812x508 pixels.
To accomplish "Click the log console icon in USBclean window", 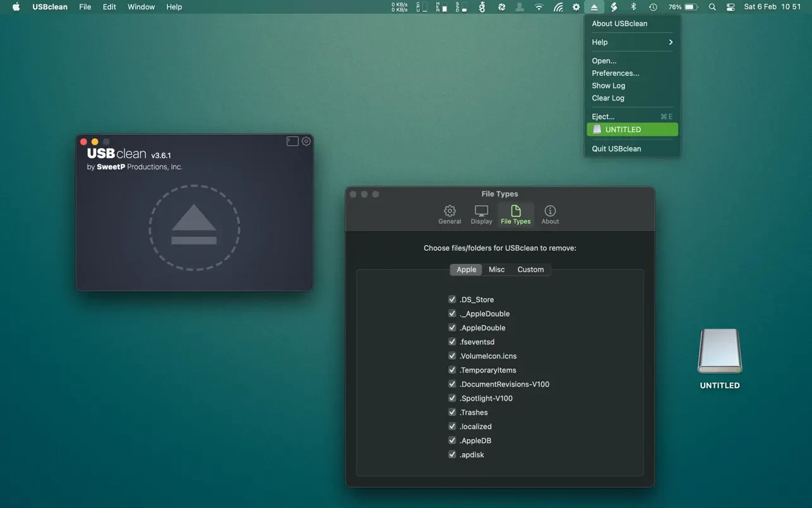I will [292, 142].
